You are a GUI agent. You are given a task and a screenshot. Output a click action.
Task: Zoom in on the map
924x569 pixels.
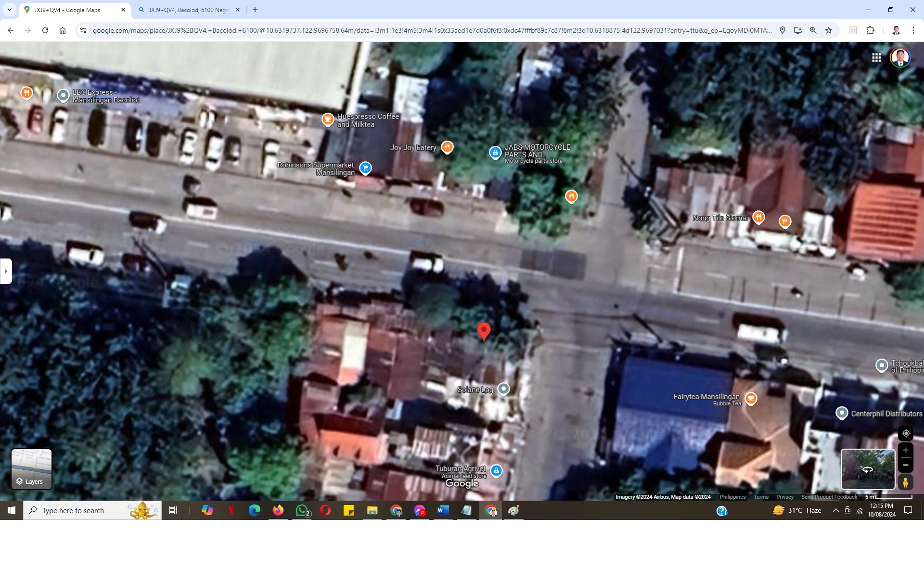pyautogui.click(x=905, y=450)
